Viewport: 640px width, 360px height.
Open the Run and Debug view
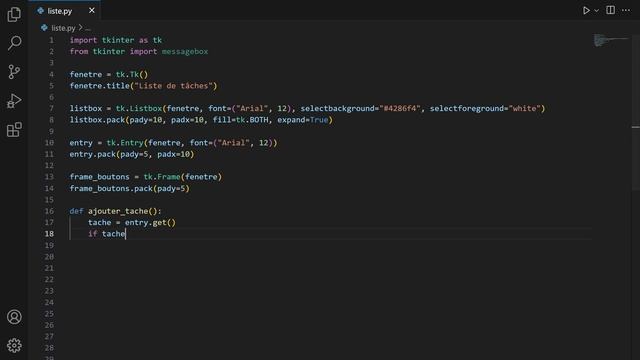[14, 101]
